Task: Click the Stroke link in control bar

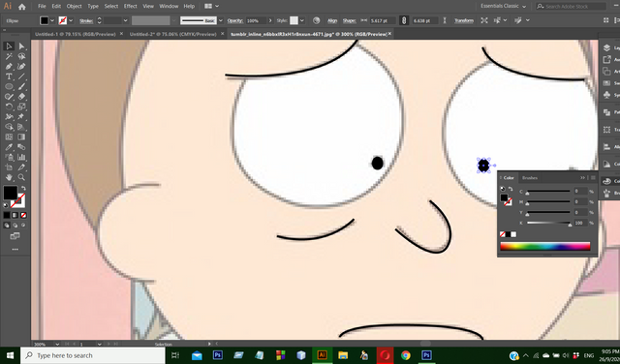Action: [86, 20]
